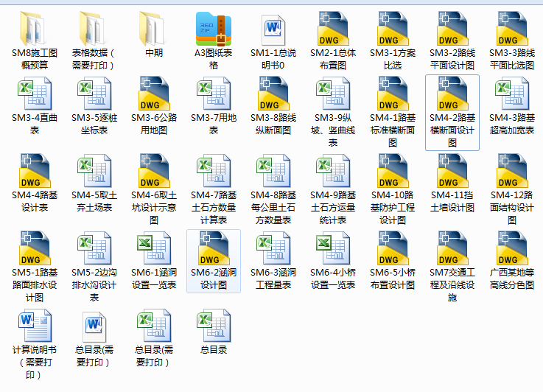Select the SM6-3涵洞工程量表 Excel icon
The width and height of the screenshot is (543, 392).
(x=273, y=248)
